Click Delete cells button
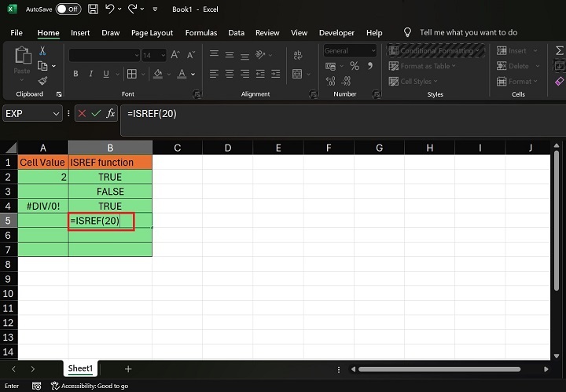Viewport: 566px width, 392px height. [518, 66]
